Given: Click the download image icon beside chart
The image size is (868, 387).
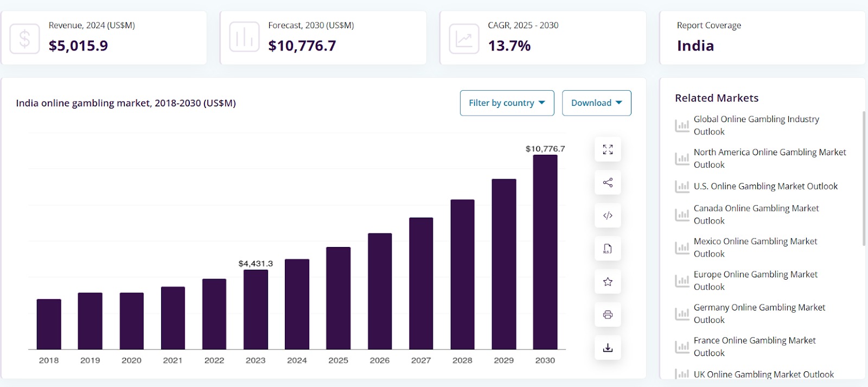Looking at the screenshot, I should (x=608, y=348).
